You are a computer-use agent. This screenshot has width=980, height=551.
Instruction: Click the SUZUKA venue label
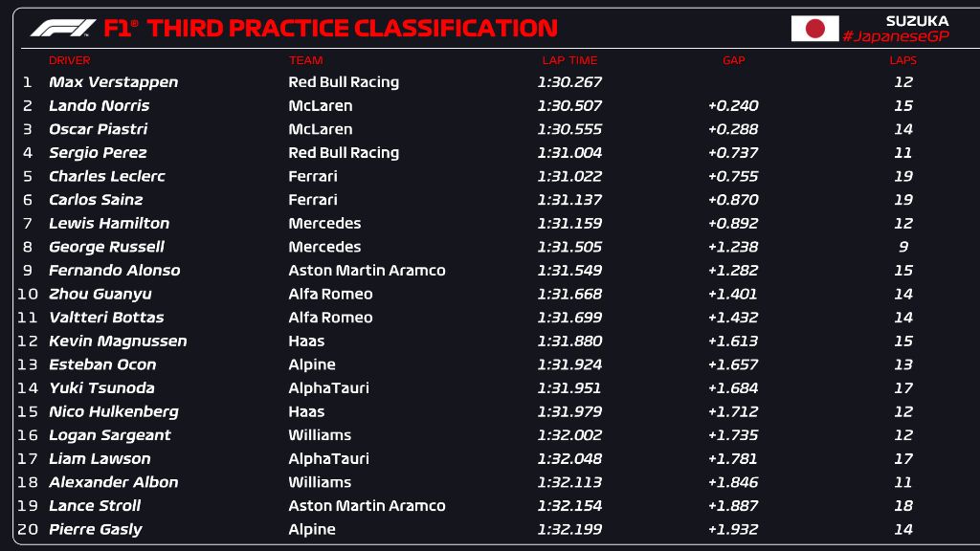917,21
